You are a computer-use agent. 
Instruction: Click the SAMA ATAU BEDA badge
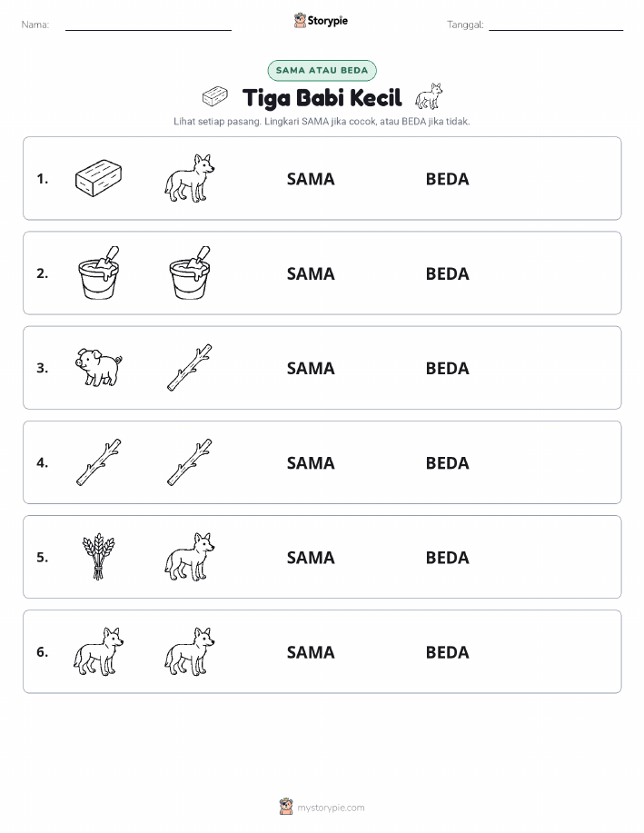[322, 71]
